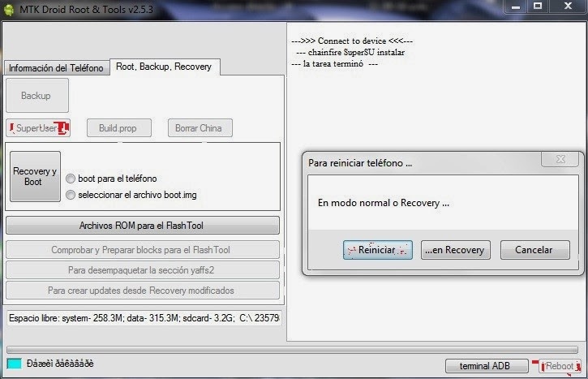
Task: Click the SuperUser button
Action: coord(38,128)
